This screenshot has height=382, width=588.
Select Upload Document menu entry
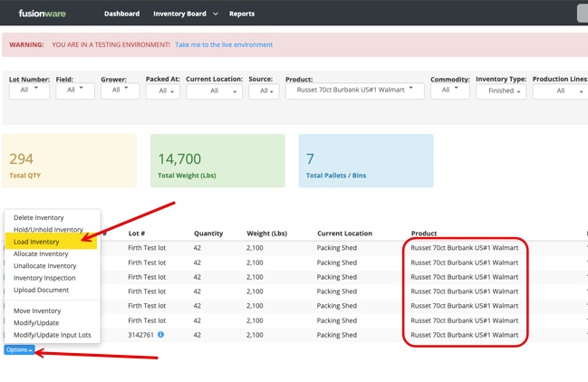click(x=42, y=290)
